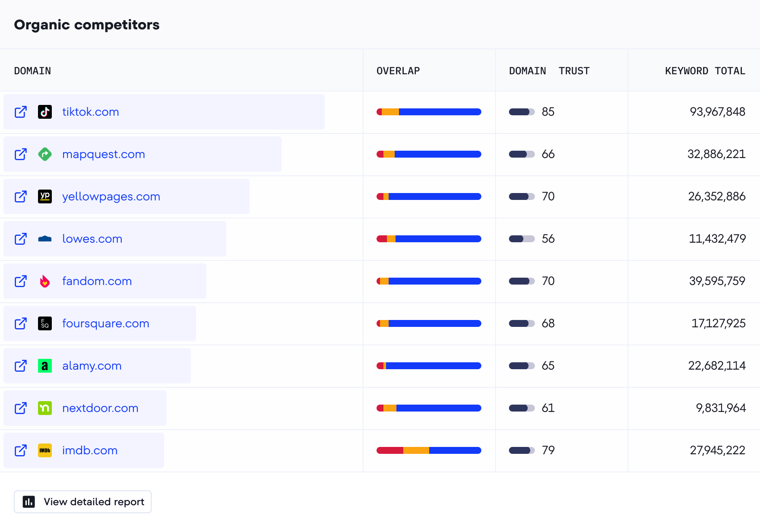Click the DOMAIN column header
760x532 pixels.
32,71
